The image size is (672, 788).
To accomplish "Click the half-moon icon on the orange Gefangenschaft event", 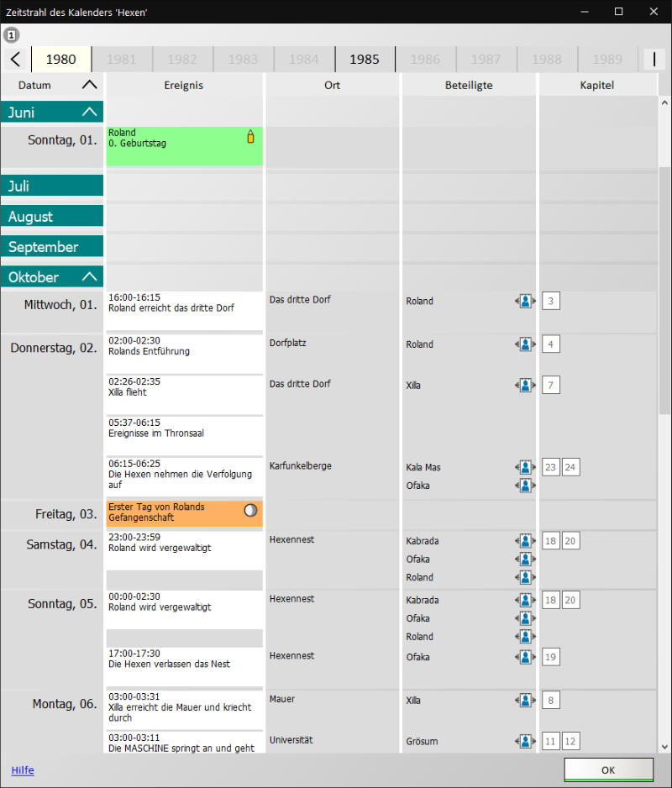I will pyautogui.click(x=249, y=511).
